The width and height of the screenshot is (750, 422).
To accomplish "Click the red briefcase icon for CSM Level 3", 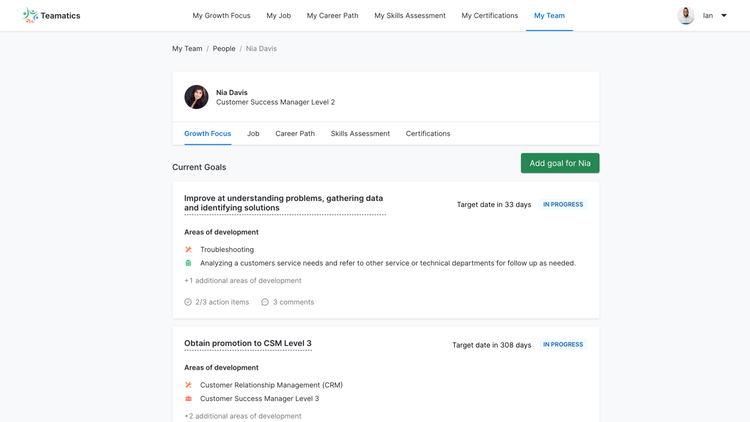I will 188,398.
